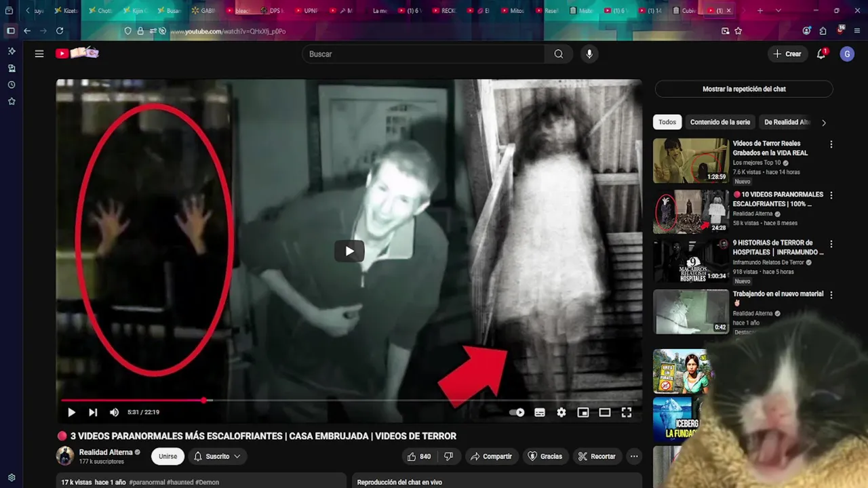Switch to the Kizets browser tab
868x488 pixels.
click(x=65, y=10)
